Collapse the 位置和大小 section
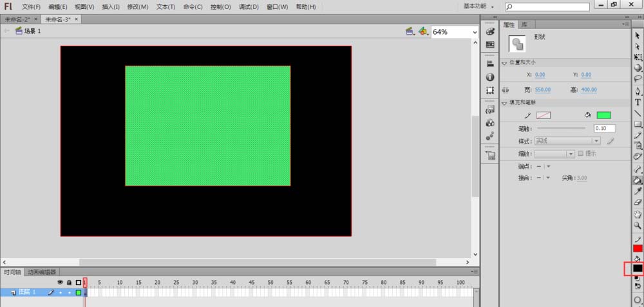This screenshot has height=307, width=644. (504, 63)
